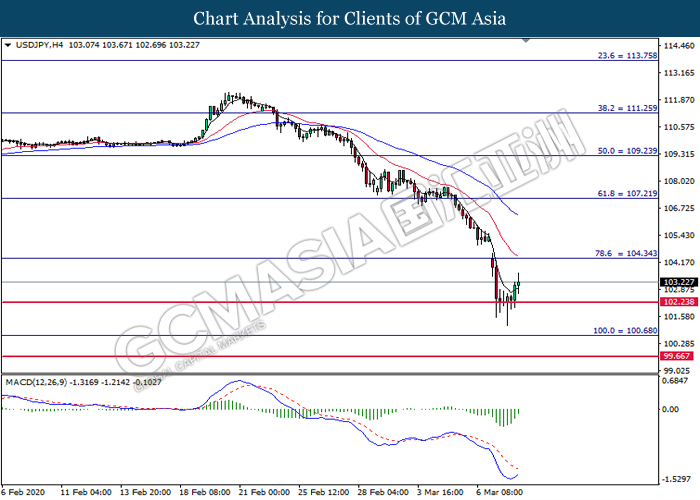The height and width of the screenshot is (500, 700).
Task: Click the OHLC values 103.074 103.671 102.696 103.227
Action: (x=134, y=45)
